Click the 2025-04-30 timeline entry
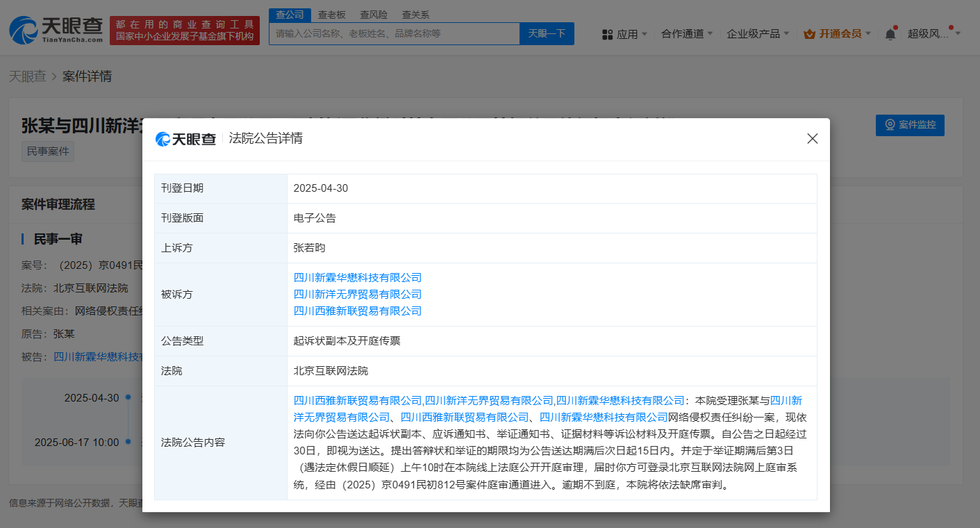The width and height of the screenshot is (980, 528). click(x=92, y=398)
